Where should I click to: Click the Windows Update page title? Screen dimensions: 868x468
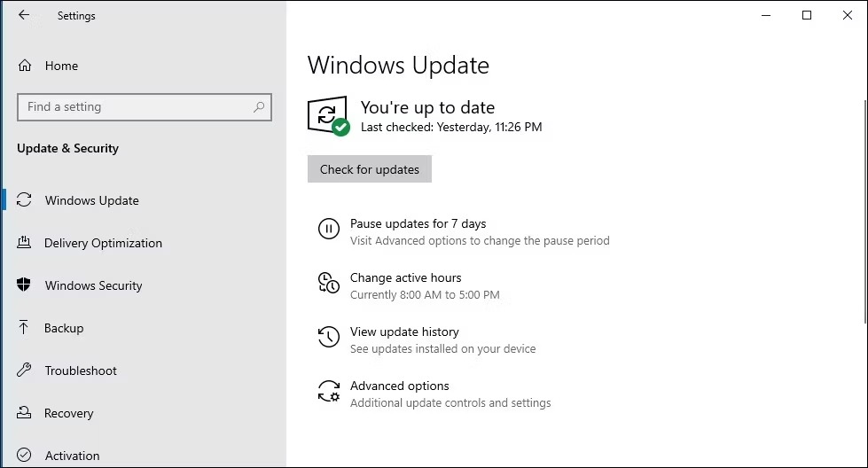(x=398, y=66)
